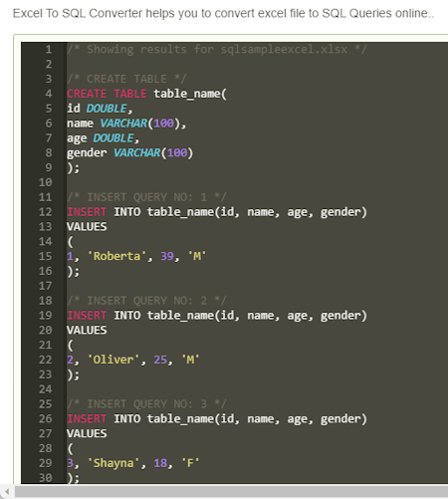
Task: Click 'VALUES' on line 13
Action: tap(87, 227)
